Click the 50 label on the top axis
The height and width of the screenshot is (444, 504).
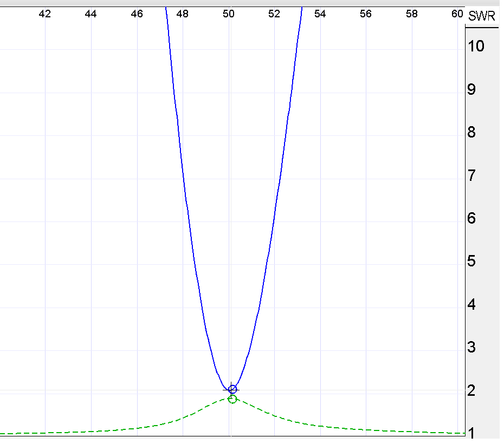[x=229, y=14]
